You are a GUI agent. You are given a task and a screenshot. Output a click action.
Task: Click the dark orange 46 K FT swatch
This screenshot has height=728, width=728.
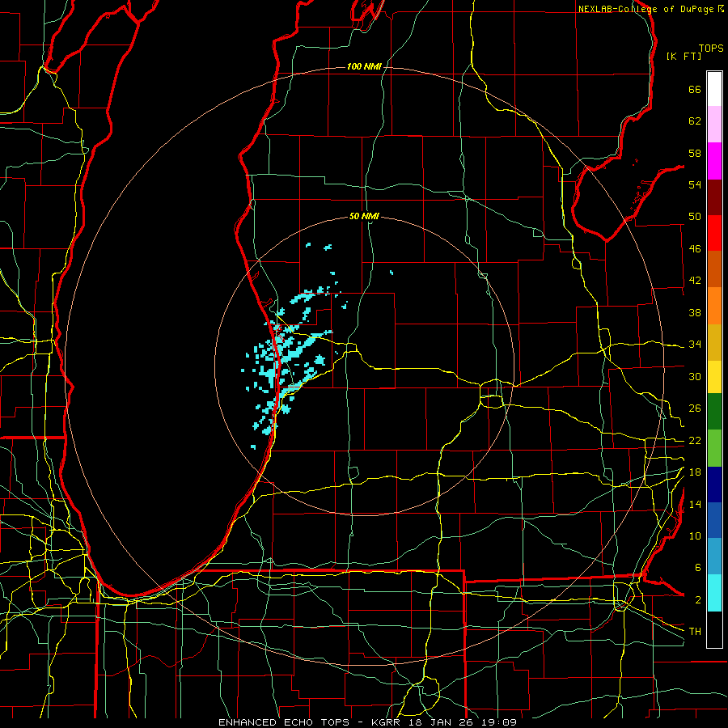click(x=714, y=269)
